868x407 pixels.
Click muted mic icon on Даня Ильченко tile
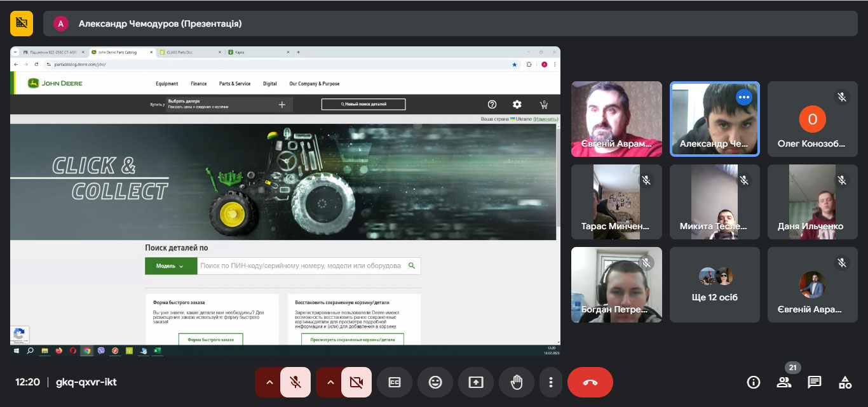point(842,180)
